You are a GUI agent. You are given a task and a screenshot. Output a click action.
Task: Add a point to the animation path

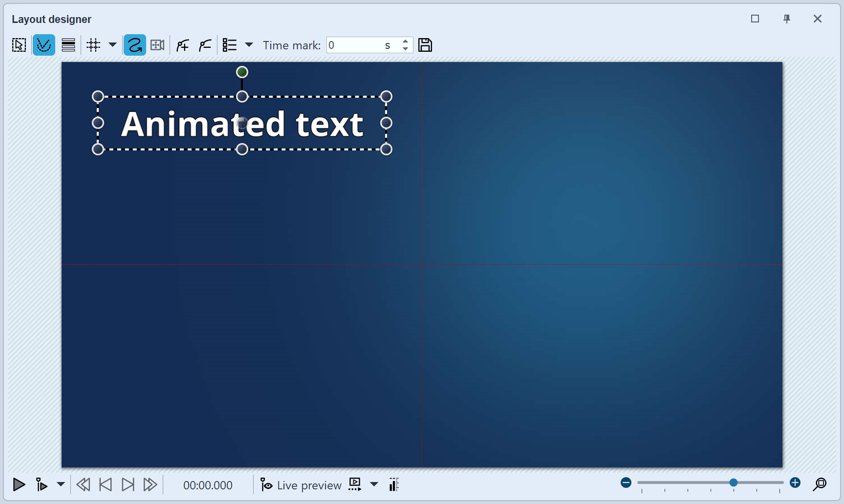click(182, 44)
